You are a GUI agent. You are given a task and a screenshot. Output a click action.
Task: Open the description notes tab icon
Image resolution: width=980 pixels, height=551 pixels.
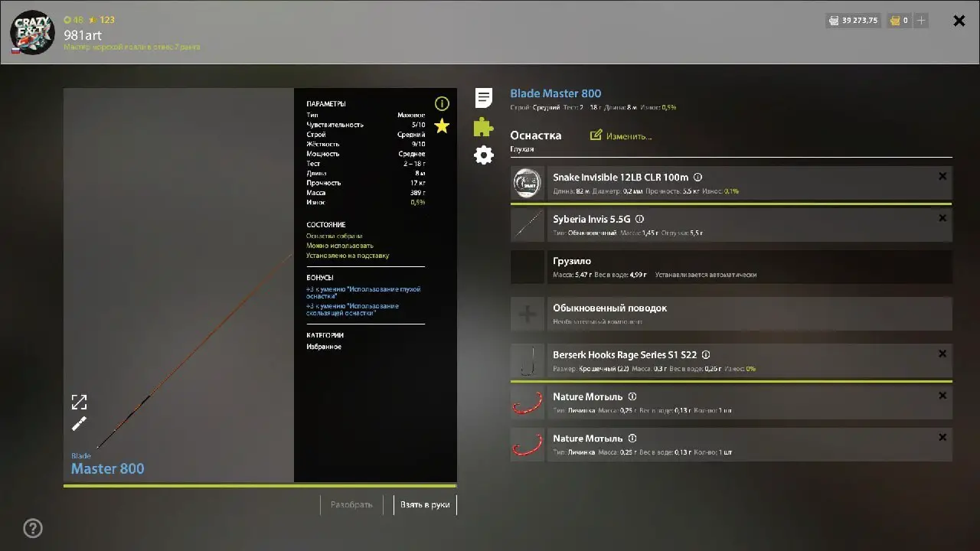tap(484, 98)
